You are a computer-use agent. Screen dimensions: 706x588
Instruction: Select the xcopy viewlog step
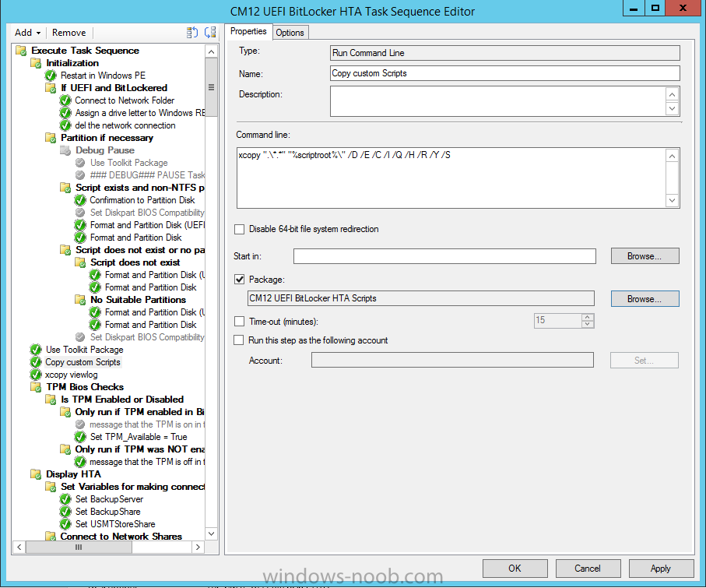[x=71, y=375]
